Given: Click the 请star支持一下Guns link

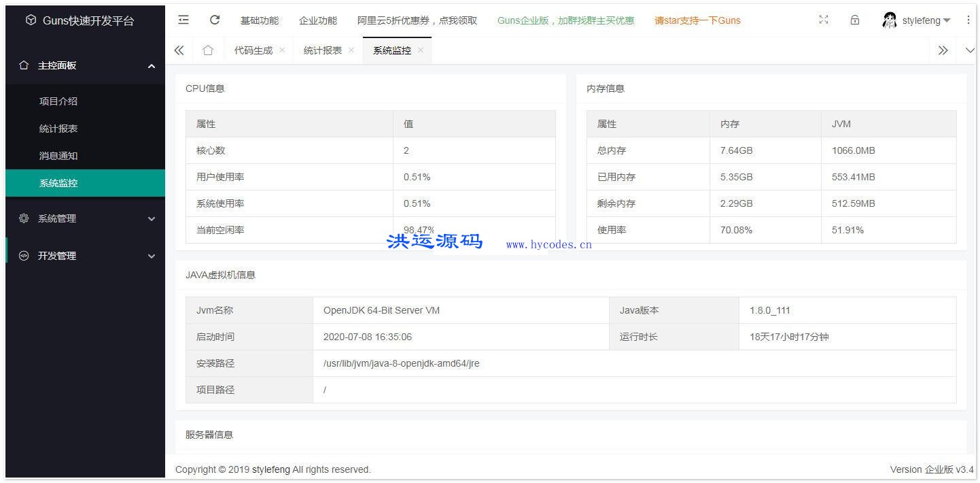Looking at the screenshot, I should pyautogui.click(x=697, y=20).
